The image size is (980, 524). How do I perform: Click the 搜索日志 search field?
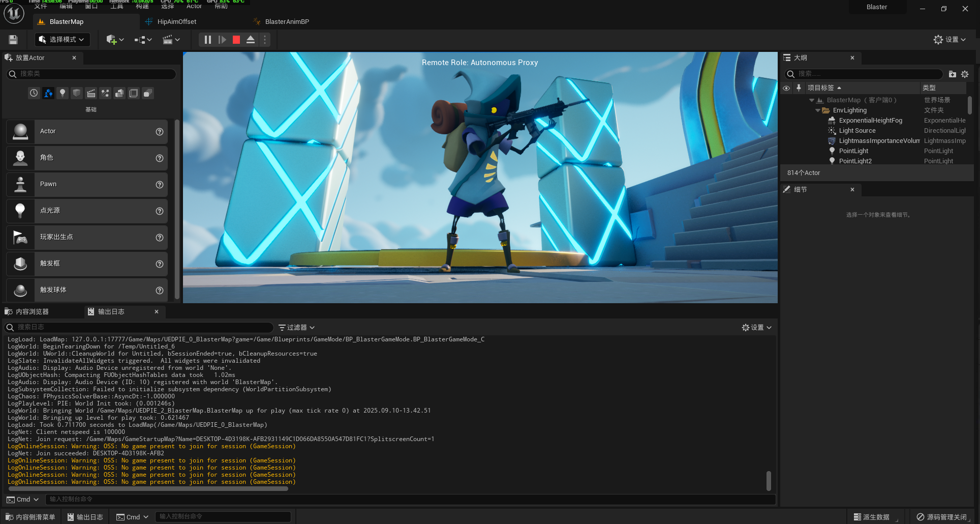pyautogui.click(x=139, y=328)
